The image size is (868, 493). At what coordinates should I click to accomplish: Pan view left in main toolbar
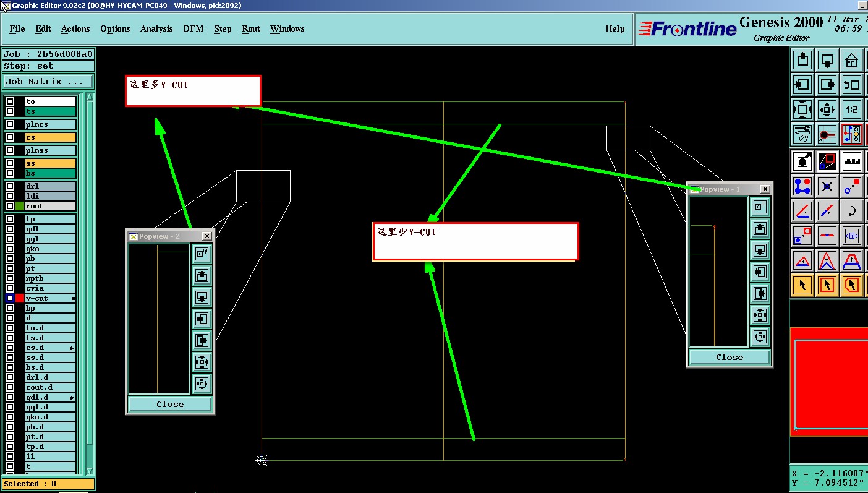tap(802, 84)
